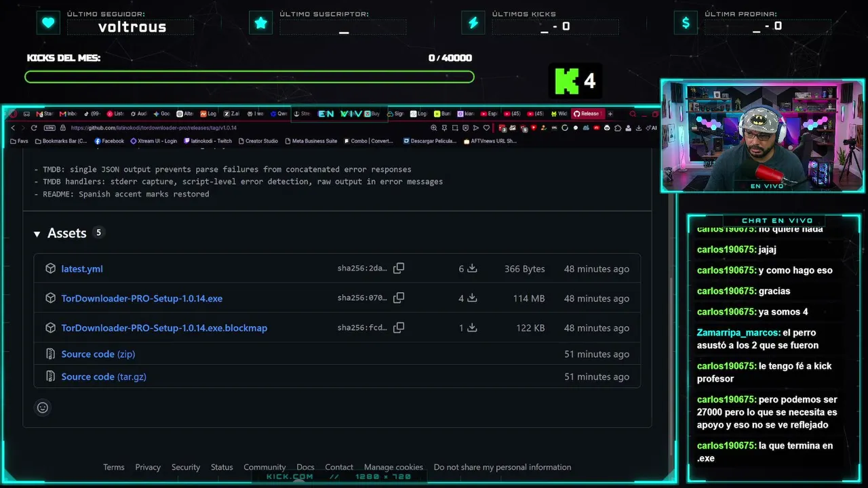Viewport: 868px width, 488px height.
Task: Click the last follower name voltrous
Action: tap(132, 27)
